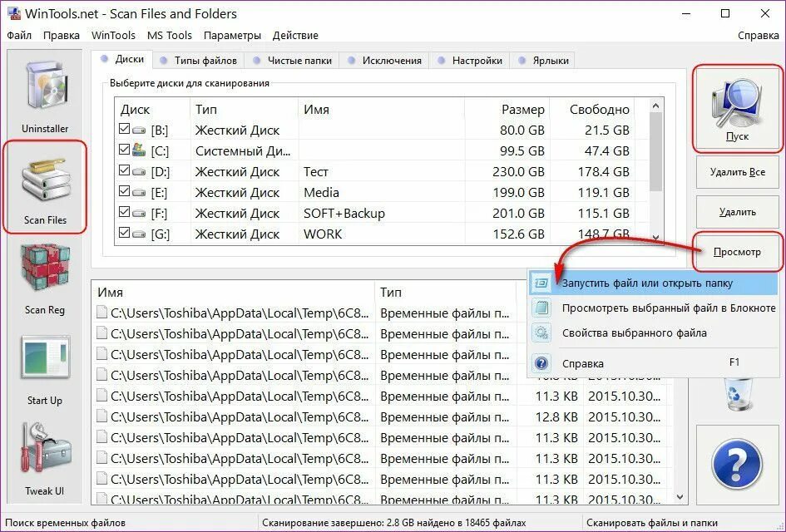
Task: Click the hard drive icon of disk E:
Action: (x=140, y=192)
